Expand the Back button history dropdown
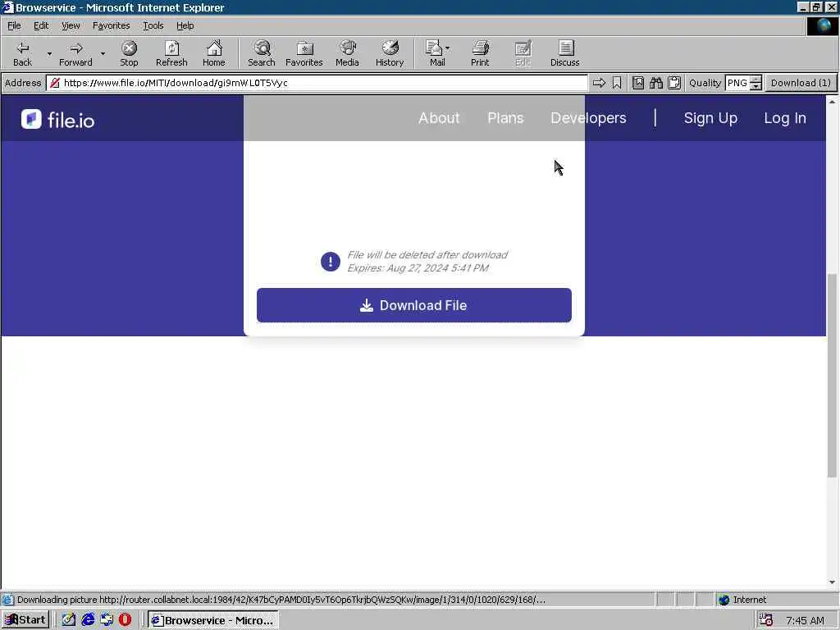Viewport: 840px width, 630px height. [49, 53]
